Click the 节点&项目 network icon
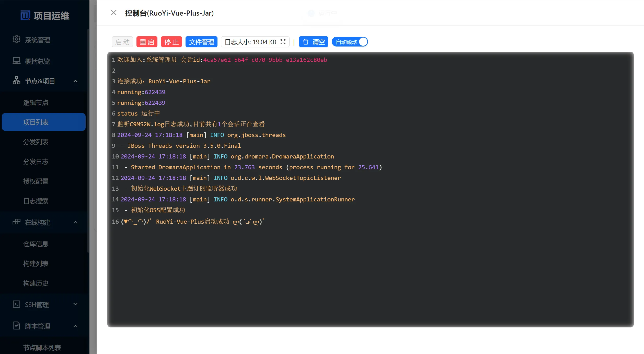The image size is (644, 354). 17,81
